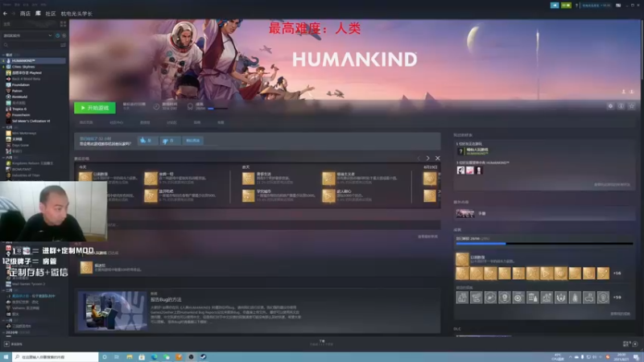644x362 pixels.
Task: Open the manual thumbnail in extra content
Action: pos(465,213)
